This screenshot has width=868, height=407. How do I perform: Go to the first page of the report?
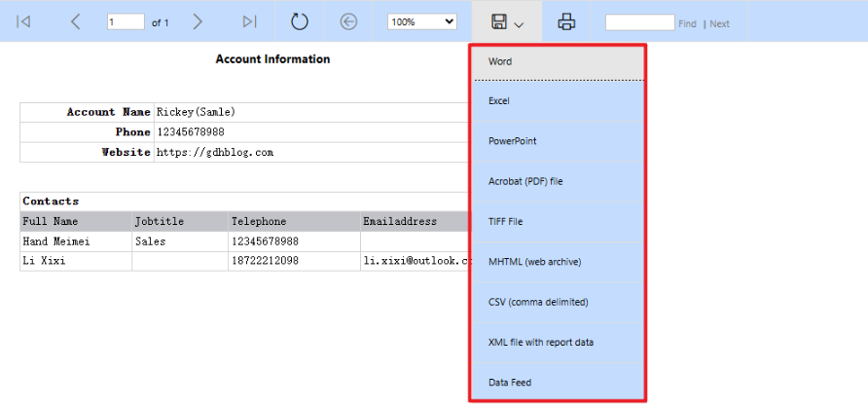coord(23,21)
